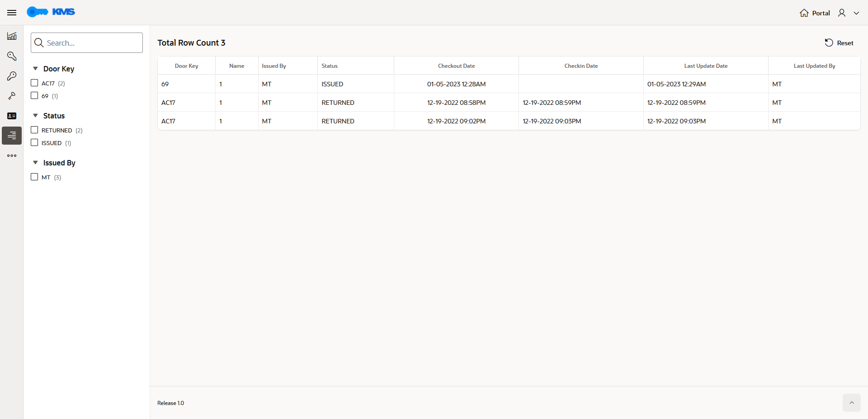This screenshot has width=868, height=419.
Task: Reset the report filters
Action: click(x=839, y=42)
